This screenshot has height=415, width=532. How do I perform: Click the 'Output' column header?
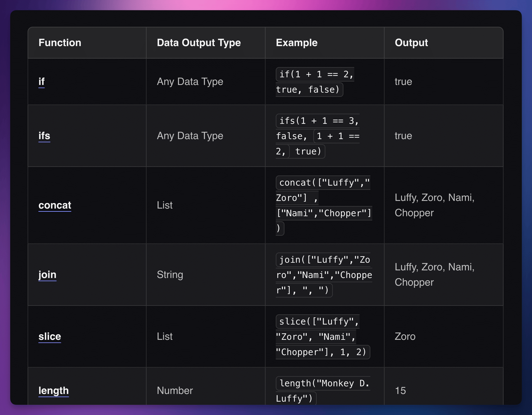411,43
